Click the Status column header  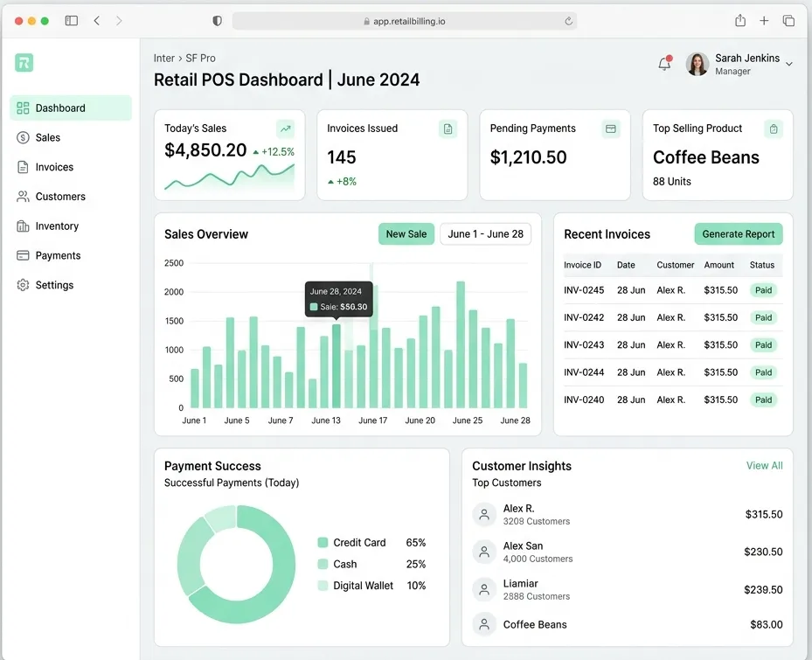coord(762,265)
